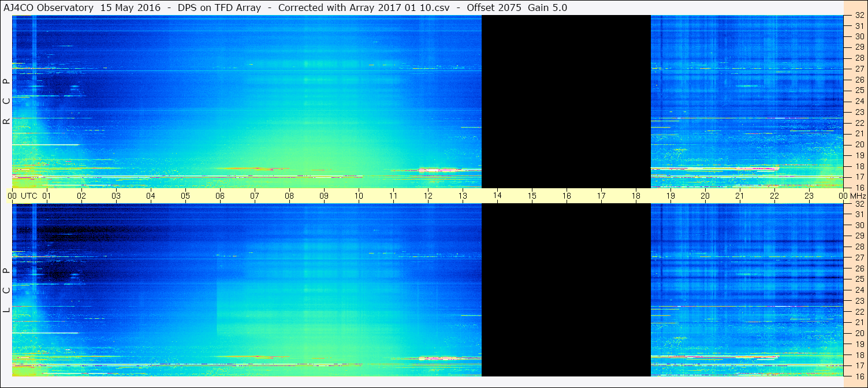The height and width of the screenshot is (388, 868).
Task: Click the 32 MHz tick on upper scale
Action: click(x=859, y=16)
